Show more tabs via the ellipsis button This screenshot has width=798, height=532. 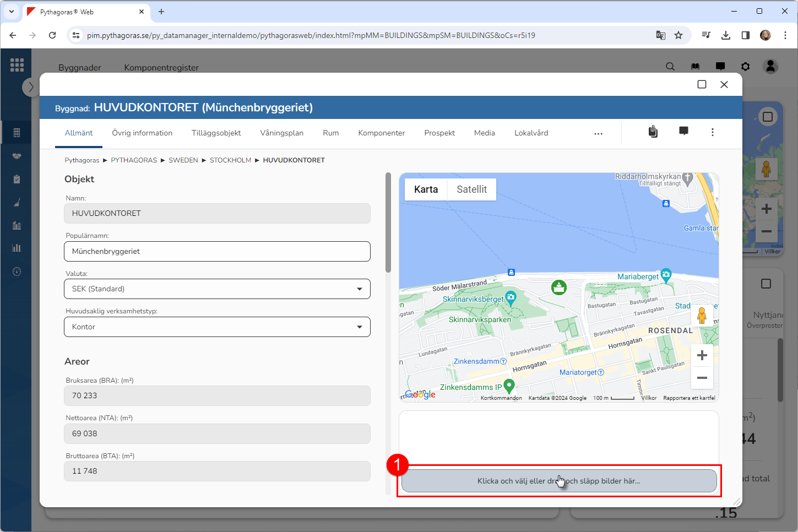point(598,133)
